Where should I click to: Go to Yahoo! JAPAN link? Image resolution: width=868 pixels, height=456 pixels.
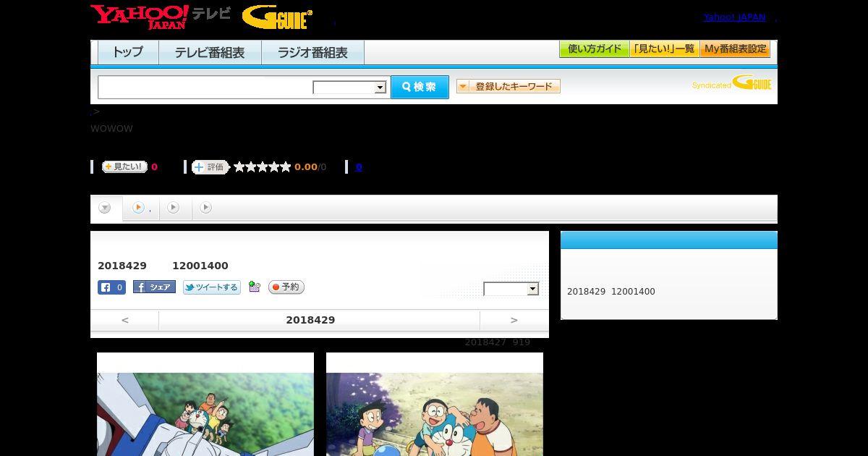click(734, 17)
